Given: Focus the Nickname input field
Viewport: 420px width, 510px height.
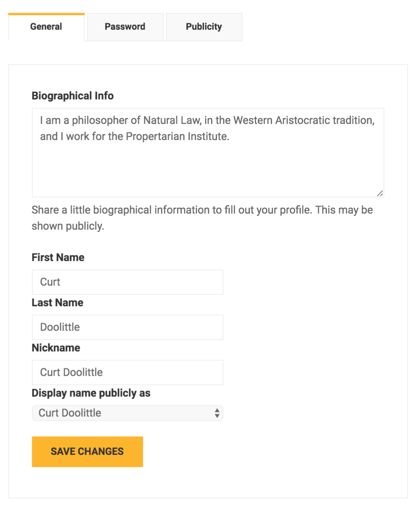Looking at the screenshot, I should pos(127,372).
